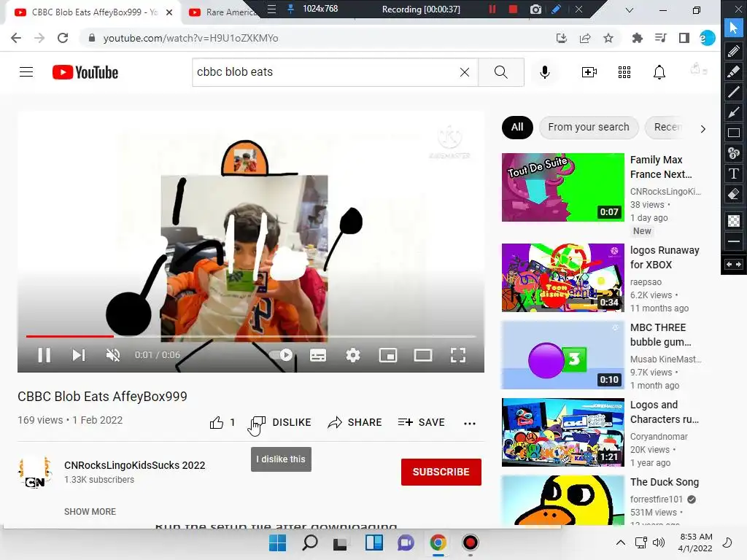Click the CN channel avatar
The image size is (747, 560).
[x=35, y=472]
